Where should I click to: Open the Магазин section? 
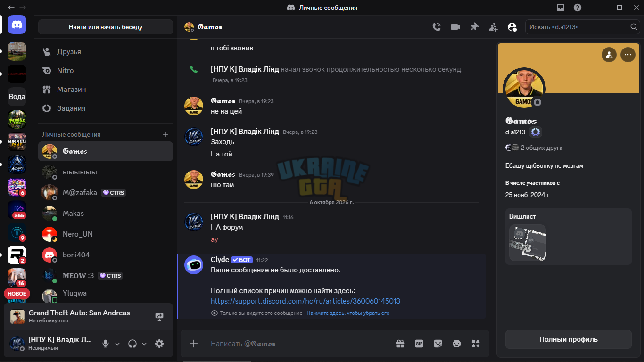(x=106, y=89)
